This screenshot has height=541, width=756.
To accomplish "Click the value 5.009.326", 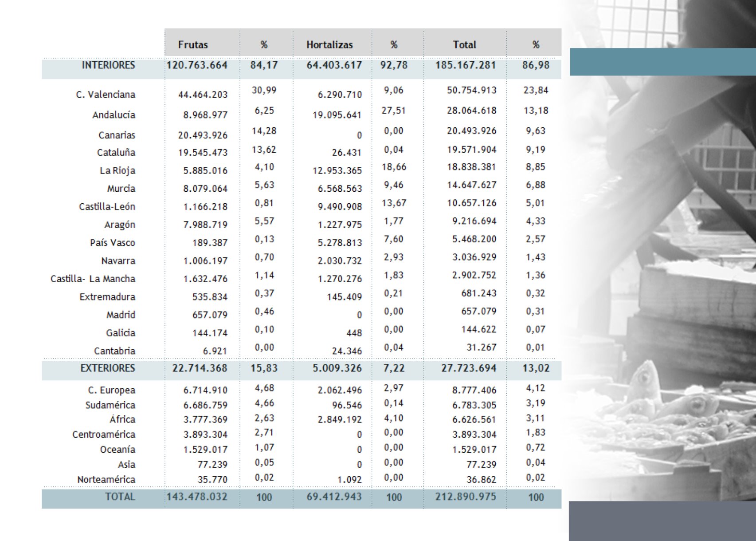I will click(337, 368).
